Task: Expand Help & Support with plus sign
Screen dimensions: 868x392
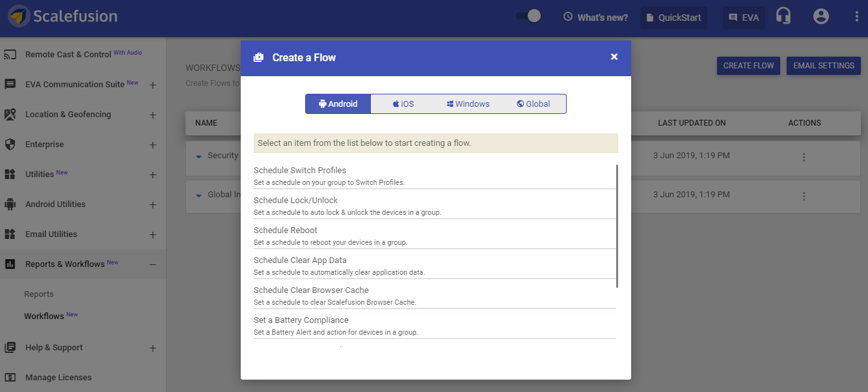Action: pos(153,348)
